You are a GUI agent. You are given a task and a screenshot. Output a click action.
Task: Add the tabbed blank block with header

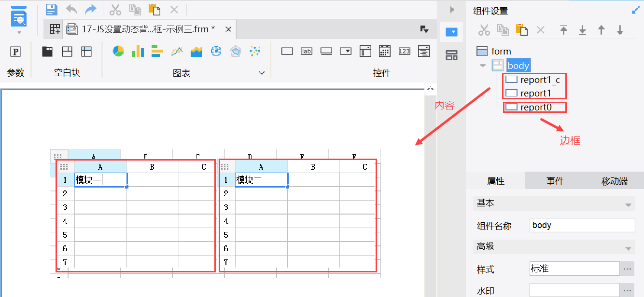pos(86,51)
